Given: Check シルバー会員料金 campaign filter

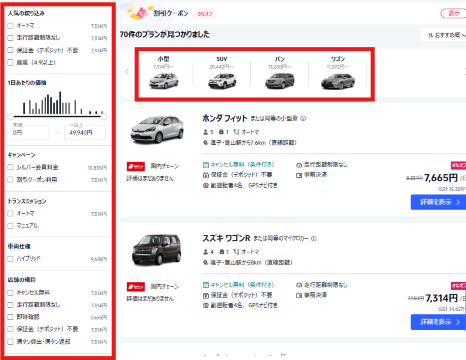Looking at the screenshot, I should click(x=10, y=167).
